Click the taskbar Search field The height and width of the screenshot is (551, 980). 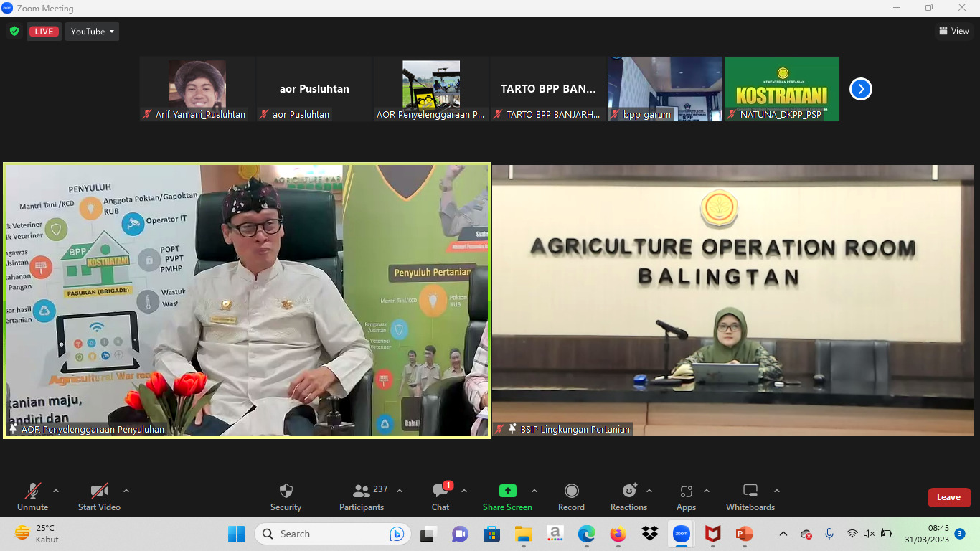(333, 534)
